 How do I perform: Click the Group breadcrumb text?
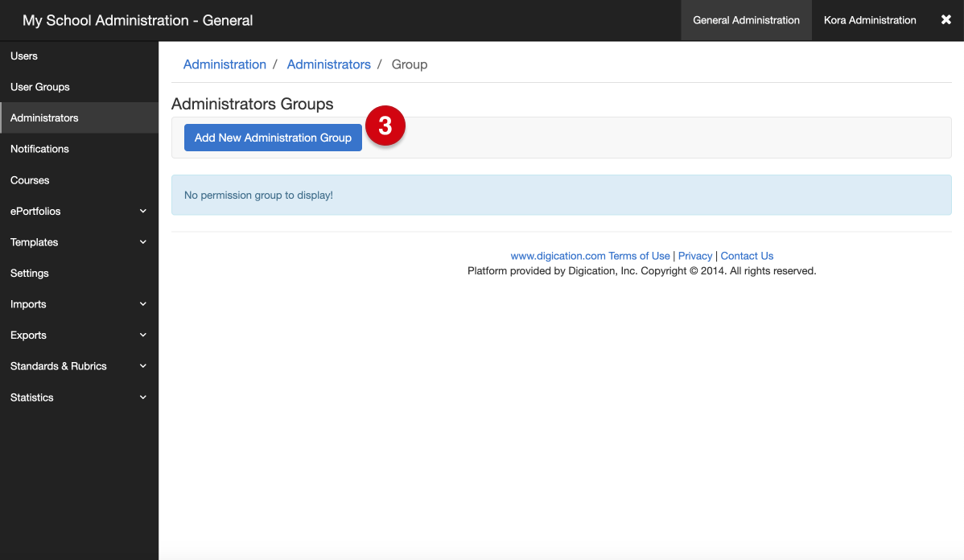click(410, 64)
